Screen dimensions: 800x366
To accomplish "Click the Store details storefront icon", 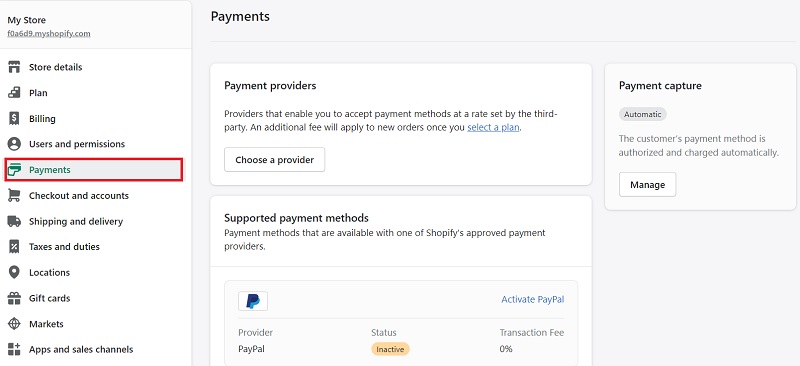I will point(14,67).
